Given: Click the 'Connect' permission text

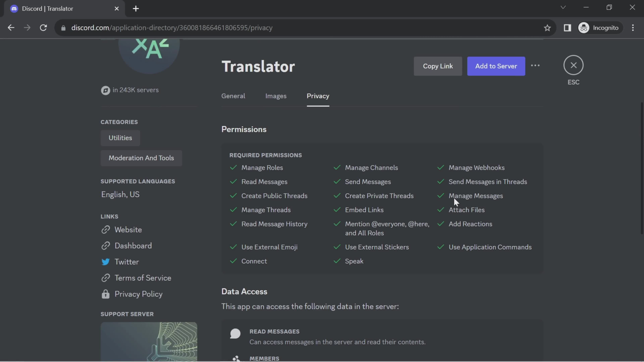Looking at the screenshot, I should [x=254, y=261].
